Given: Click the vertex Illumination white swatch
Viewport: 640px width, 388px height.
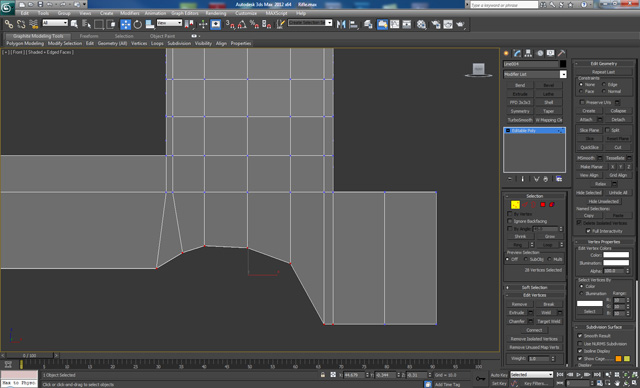Looking at the screenshot, I should tap(616, 263).
